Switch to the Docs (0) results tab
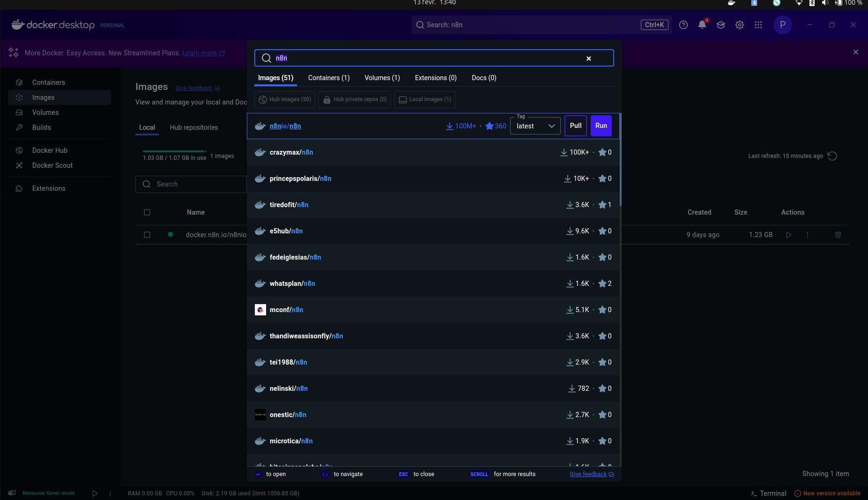The height and width of the screenshot is (500, 868). click(484, 78)
